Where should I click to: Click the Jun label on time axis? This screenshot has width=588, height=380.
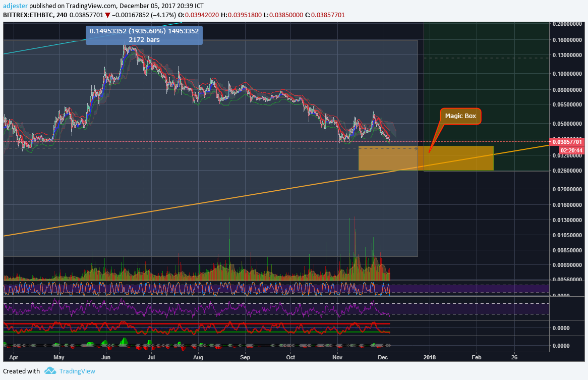click(106, 357)
